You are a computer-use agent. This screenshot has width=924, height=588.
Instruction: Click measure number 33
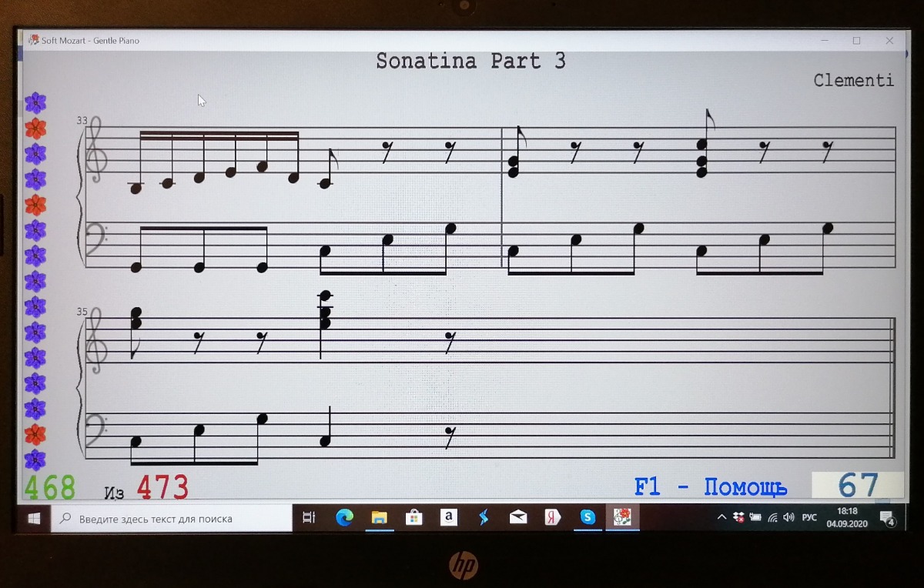(82, 121)
